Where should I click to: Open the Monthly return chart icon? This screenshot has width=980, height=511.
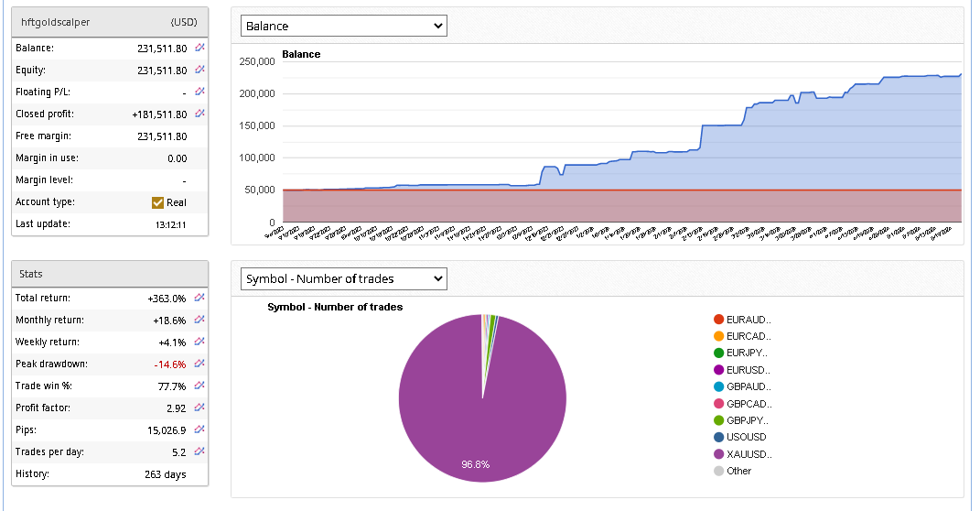[199, 320]
